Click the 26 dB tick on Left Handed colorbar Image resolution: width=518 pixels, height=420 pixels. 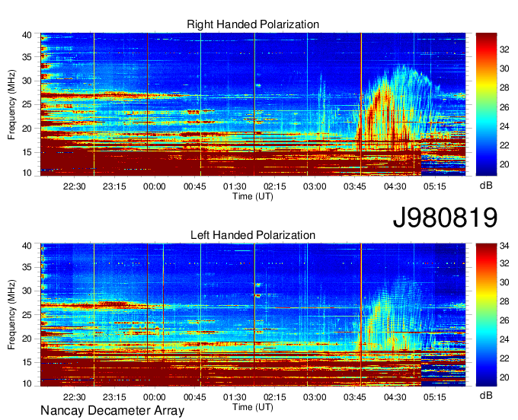point(504,320)
